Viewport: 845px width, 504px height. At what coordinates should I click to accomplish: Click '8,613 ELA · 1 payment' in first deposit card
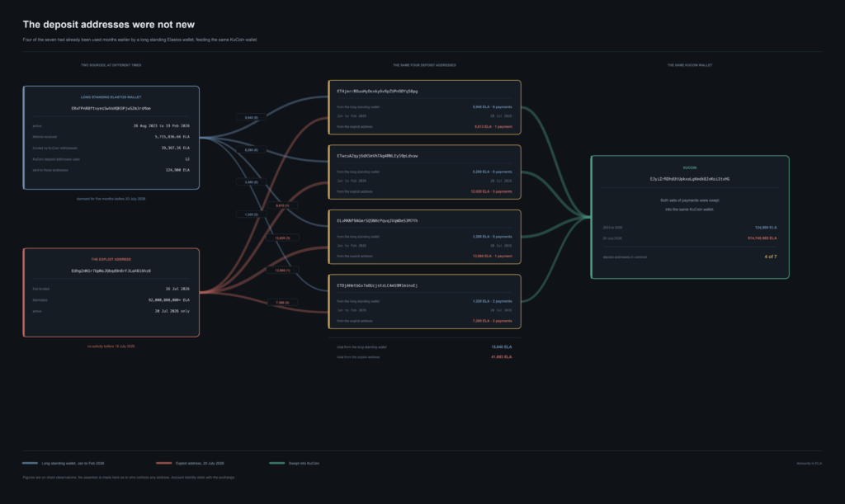tap(493, 126)
